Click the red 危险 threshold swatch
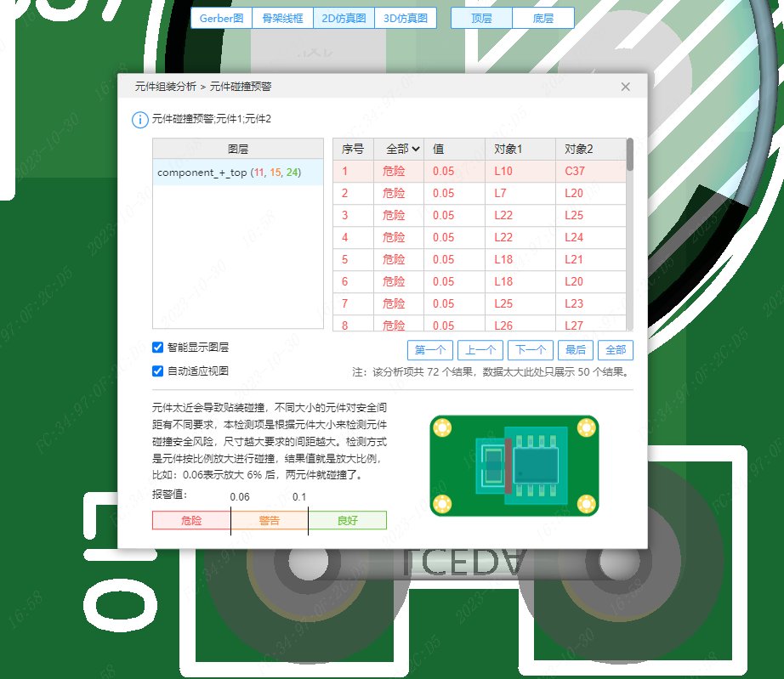The width and height of the screenshot is (784, 679). click(x=191, y=520)
